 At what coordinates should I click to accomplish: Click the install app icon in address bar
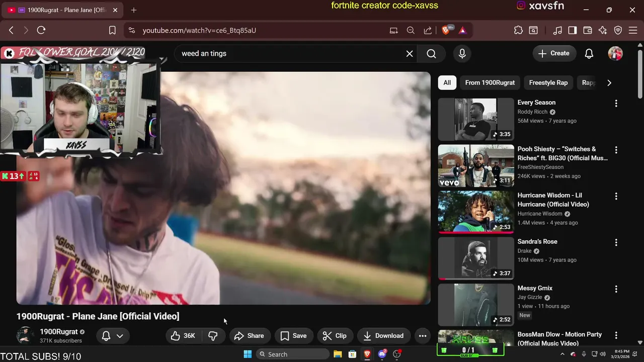[x=393, y=30]
